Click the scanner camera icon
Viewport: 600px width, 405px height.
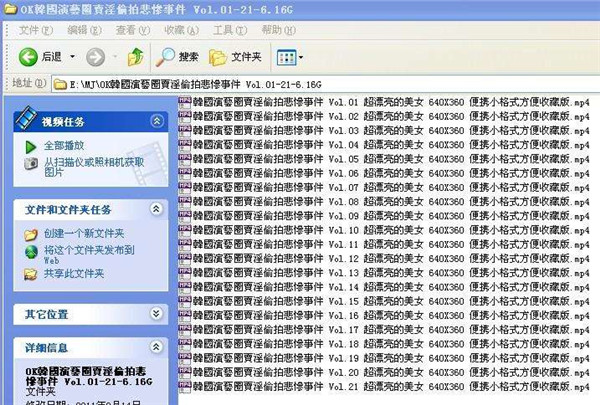(x=31, y=163)
